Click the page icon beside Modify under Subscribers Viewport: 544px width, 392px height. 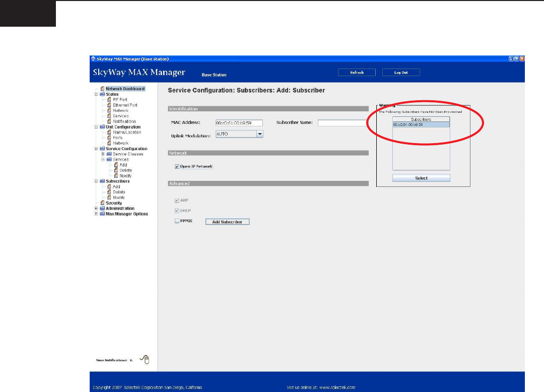(x=109, y=198)
